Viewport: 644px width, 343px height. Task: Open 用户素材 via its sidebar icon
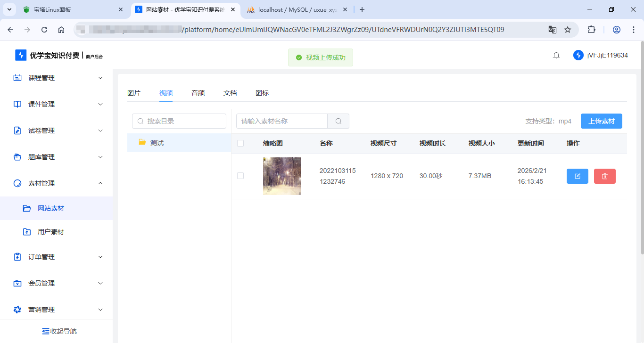(27, 231)
